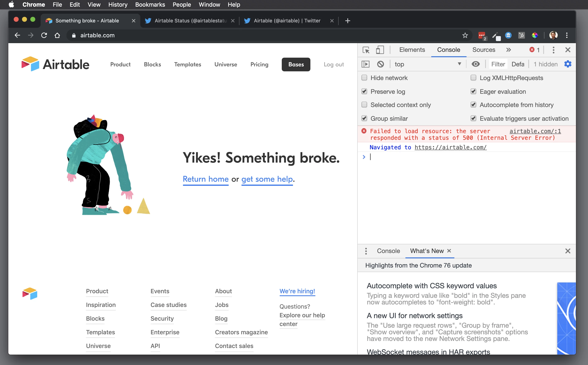Expand more DevTools tabs chevron
The image size is (588, 365).
tap(508, 50)
